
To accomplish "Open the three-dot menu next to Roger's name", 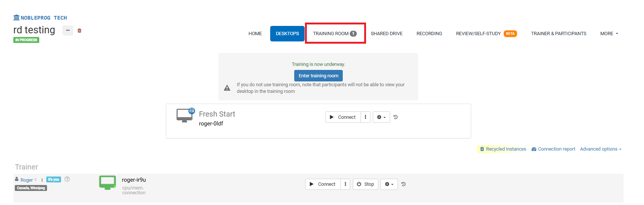I will pyautogui.click(x=42, y=180).
